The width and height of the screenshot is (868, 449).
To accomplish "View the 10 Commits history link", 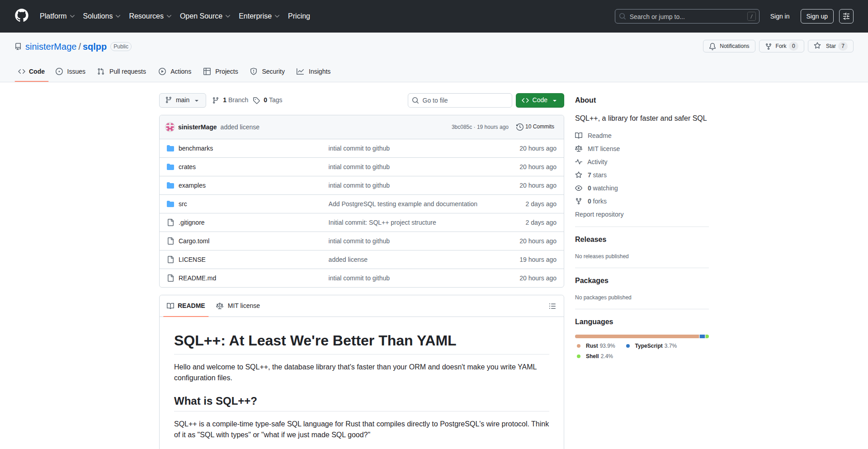I will pyautogui.click(x=535, y=127).
